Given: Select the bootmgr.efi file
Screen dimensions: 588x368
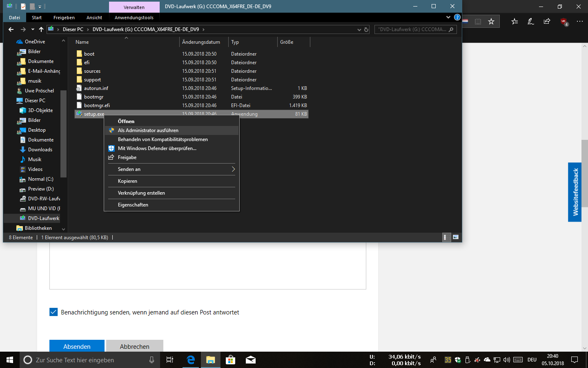Looking at the screenshot, I should click(x=97, y=105).
